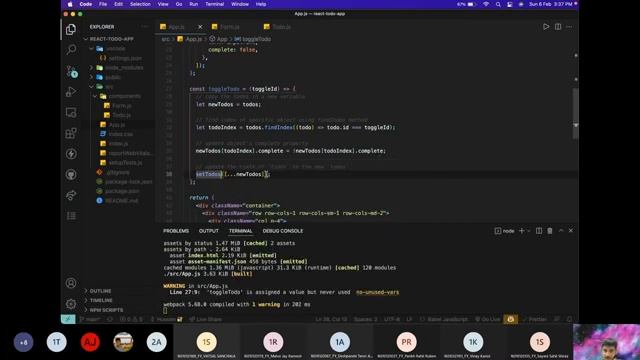Image resolution: width=640 pixels, height=360 pixels.
Task: Open editor More Actions menu
Action: click(x=569, y=27)
